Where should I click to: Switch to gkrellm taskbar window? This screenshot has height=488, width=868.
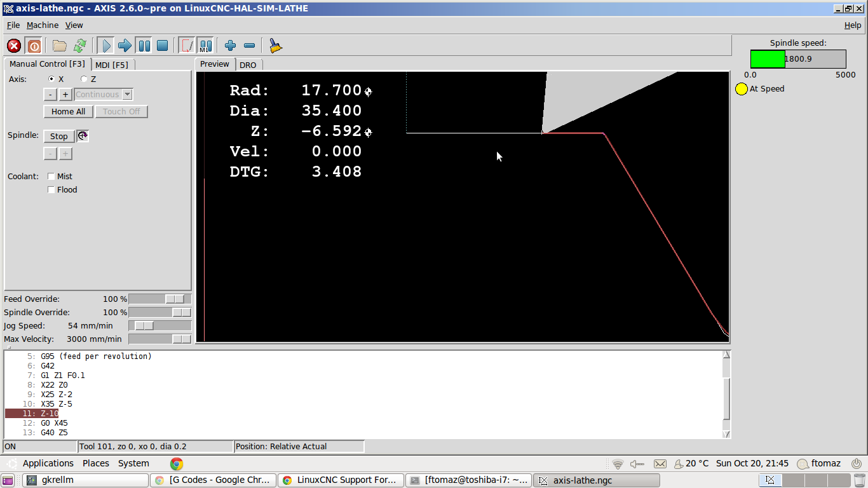click(86, 480)
